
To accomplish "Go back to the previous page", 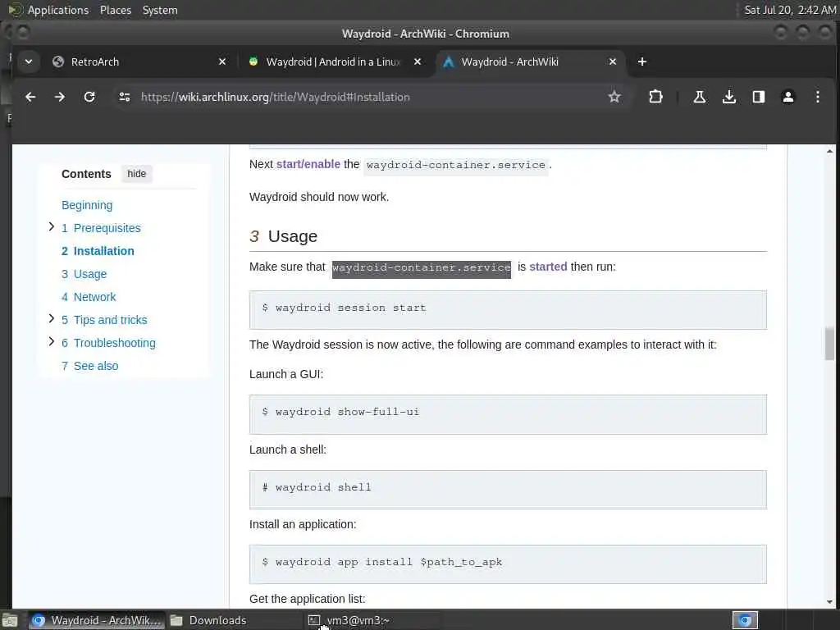I will [x=30, y=97].
